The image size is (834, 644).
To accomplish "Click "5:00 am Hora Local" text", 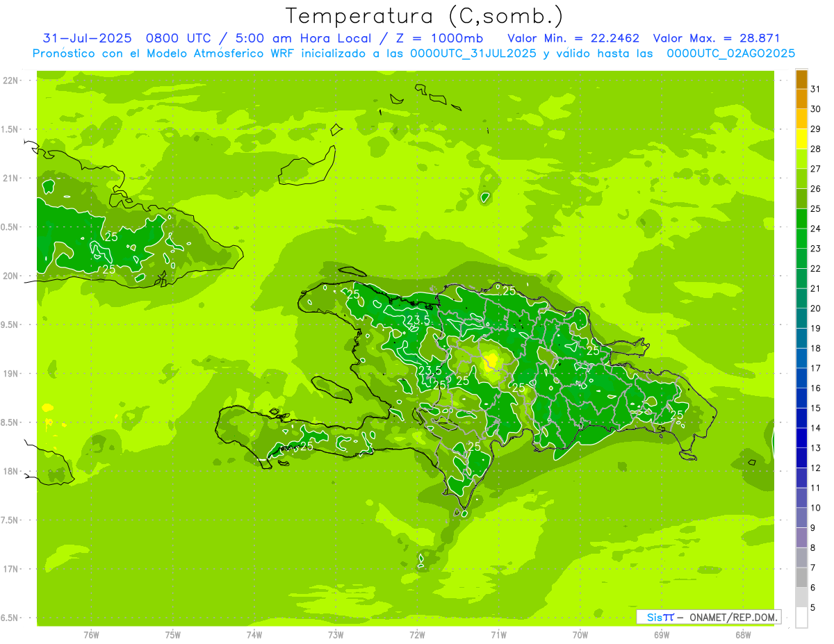I will 304,38.
